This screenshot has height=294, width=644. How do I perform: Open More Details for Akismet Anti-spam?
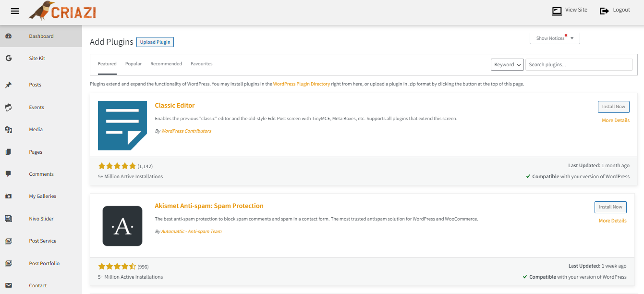pyautogui.click(x=612, y=221)
